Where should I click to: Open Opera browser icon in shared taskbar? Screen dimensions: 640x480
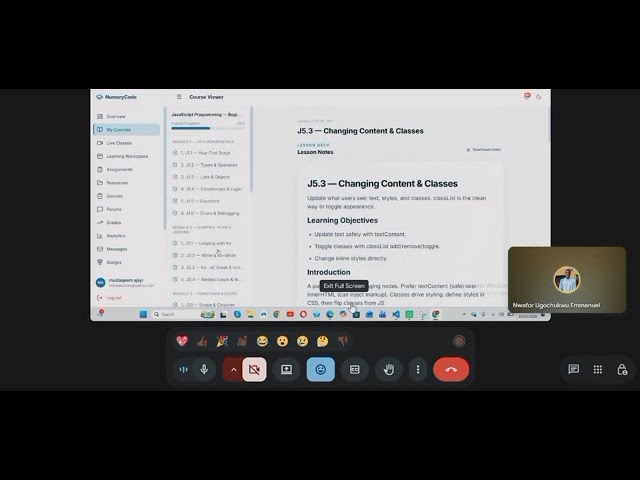tap(303, 314)
